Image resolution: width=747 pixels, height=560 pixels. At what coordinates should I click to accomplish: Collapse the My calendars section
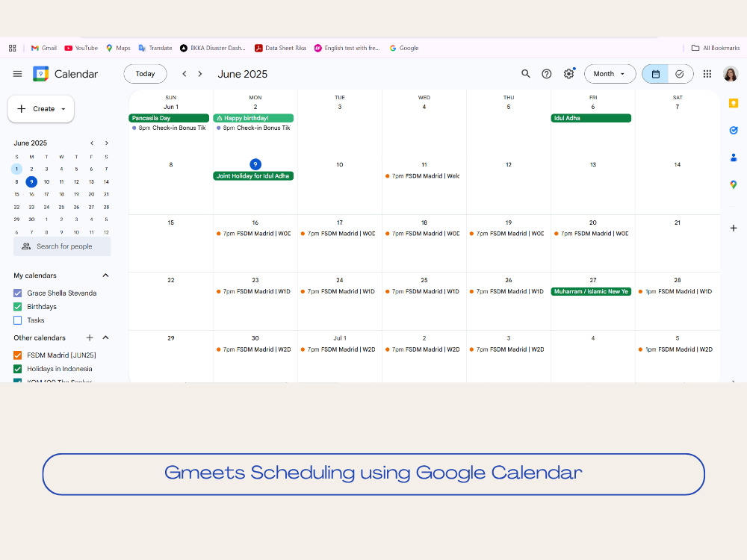point(106,276)
